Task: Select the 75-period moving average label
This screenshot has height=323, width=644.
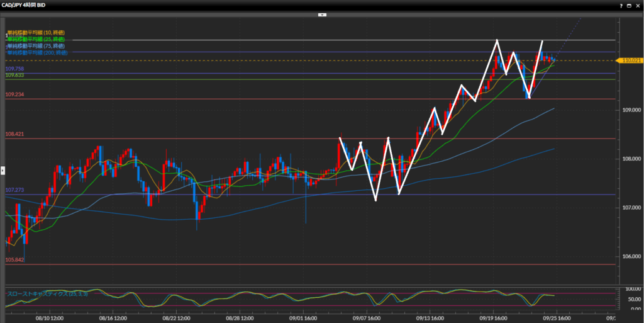Action: [36, 46]
